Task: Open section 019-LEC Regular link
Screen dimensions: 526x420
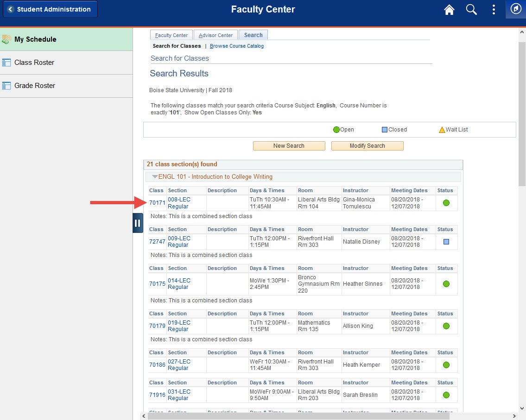Action: tap(179, 326)
